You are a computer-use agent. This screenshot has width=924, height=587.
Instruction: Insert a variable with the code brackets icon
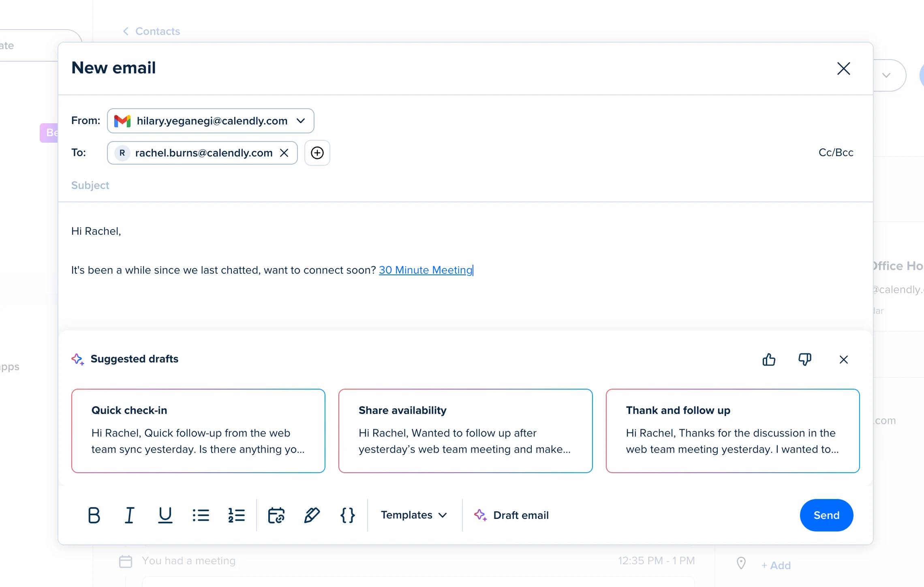coord(347,515)
